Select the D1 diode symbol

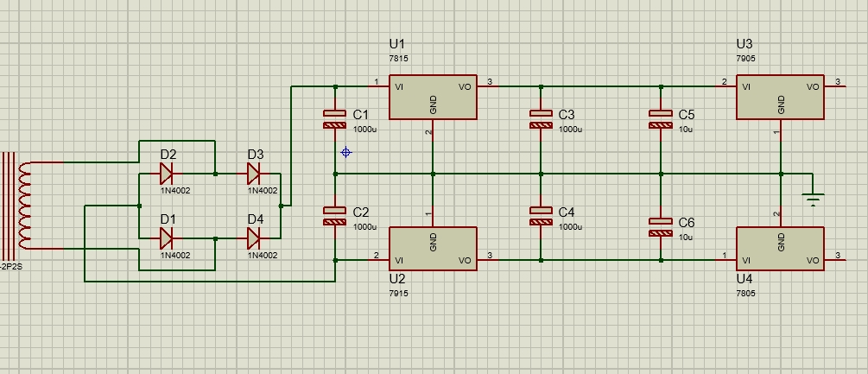166,239
